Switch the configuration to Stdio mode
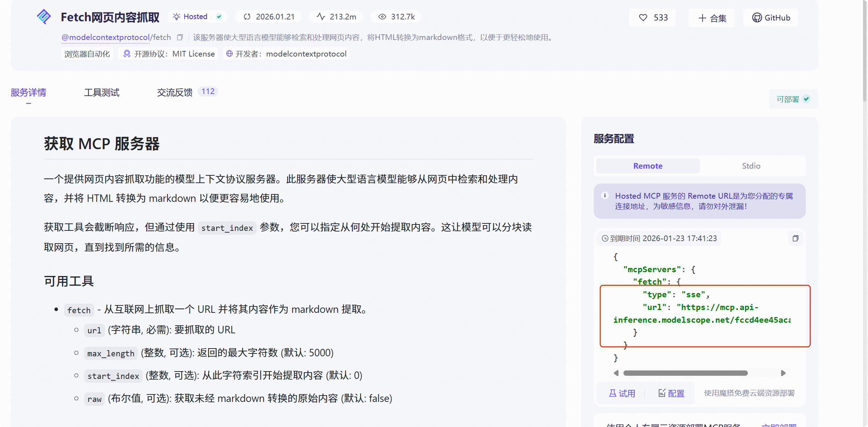The image size is (868, 427). click(751, 166)
